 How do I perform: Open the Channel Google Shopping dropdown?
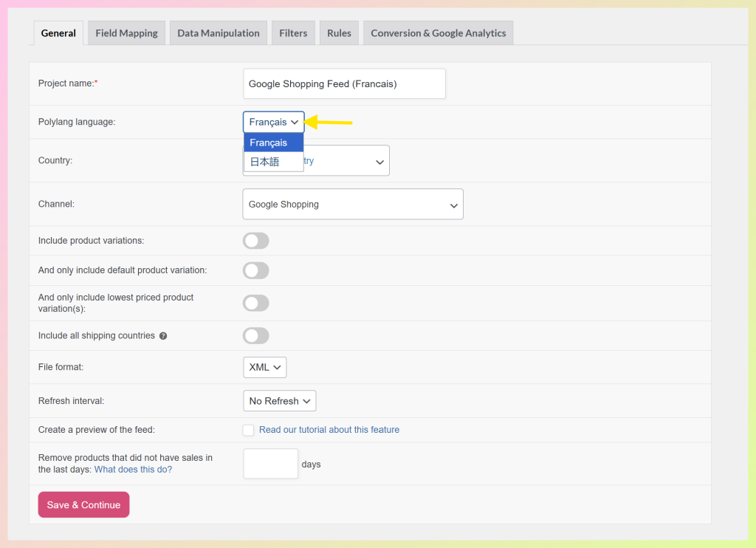[352, 205]
